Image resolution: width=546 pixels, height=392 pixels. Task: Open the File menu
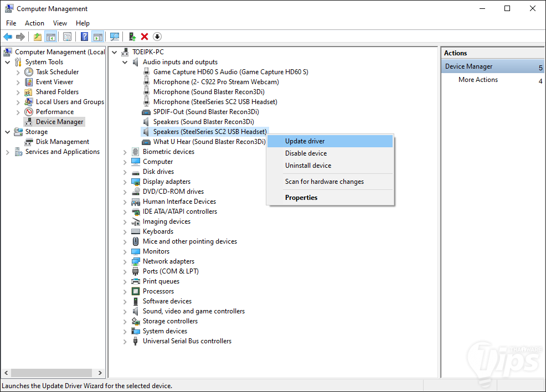coord(11,23)
